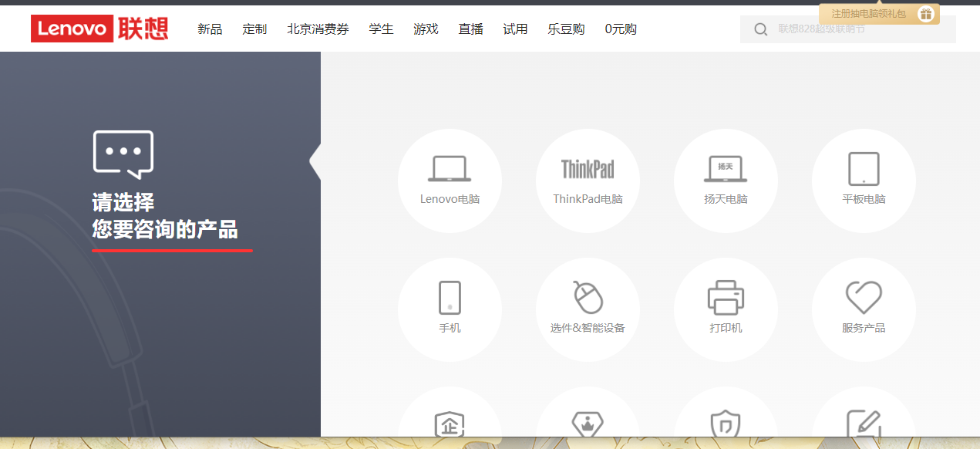Click the search magnifier icon
The width and height of the screenshot is (980, 449).
760,29
